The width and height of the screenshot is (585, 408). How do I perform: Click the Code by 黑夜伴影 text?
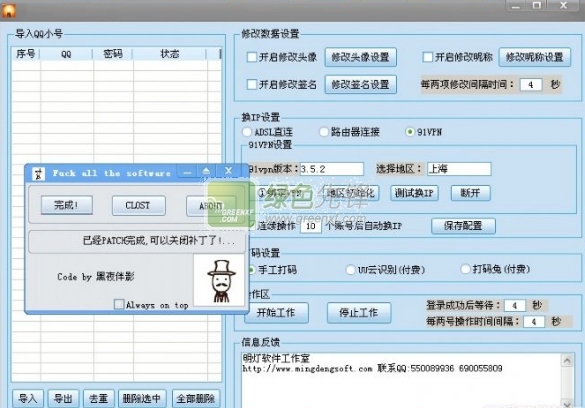click(96, 276)
